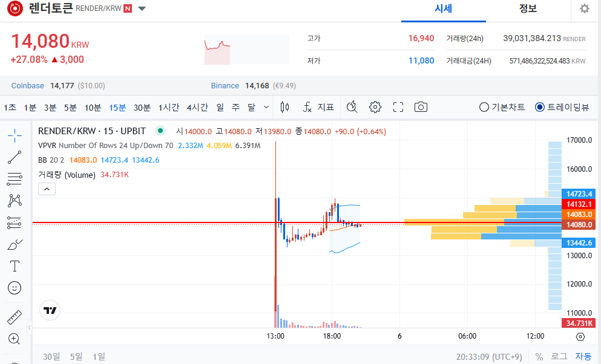Screen dimensions: 601x364
Task: Take a chart snapshot with camera icon
Action: (x=421, y=107)
